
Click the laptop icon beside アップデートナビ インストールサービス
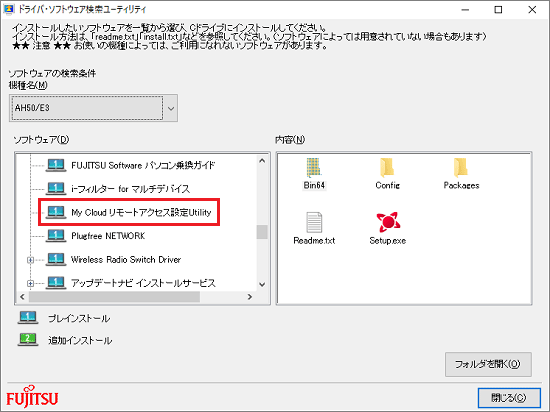56,282
